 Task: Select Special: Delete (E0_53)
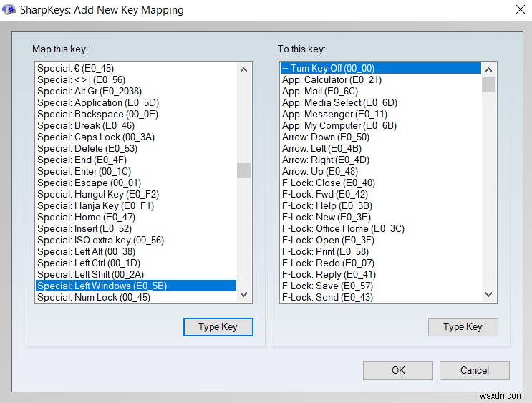click(x=136, y=149)
